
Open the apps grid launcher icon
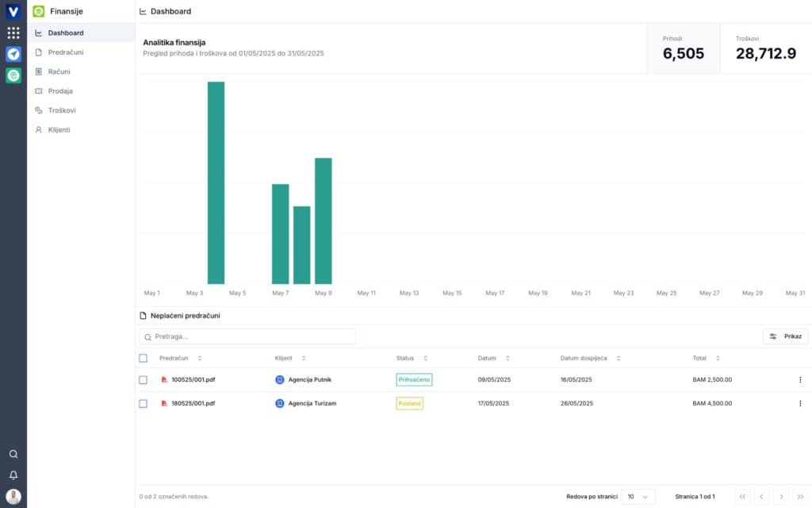coord(13,33)
